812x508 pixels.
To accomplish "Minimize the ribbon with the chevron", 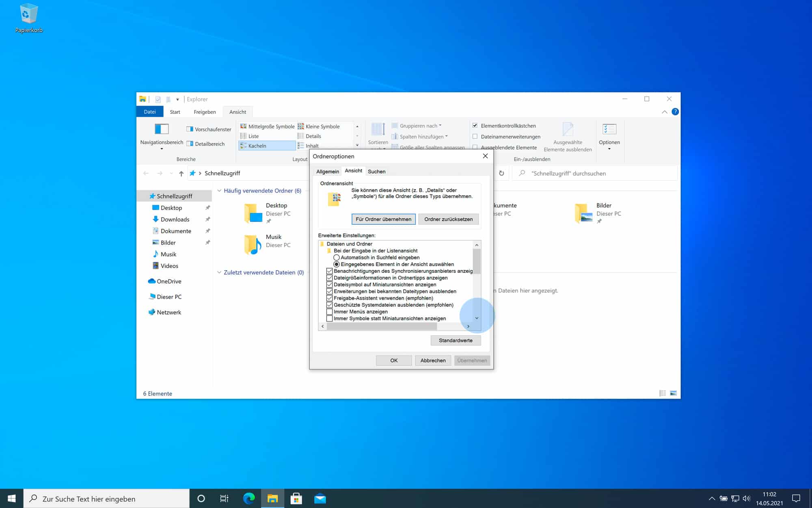I will pyautogui.click(x=664, y=112).
